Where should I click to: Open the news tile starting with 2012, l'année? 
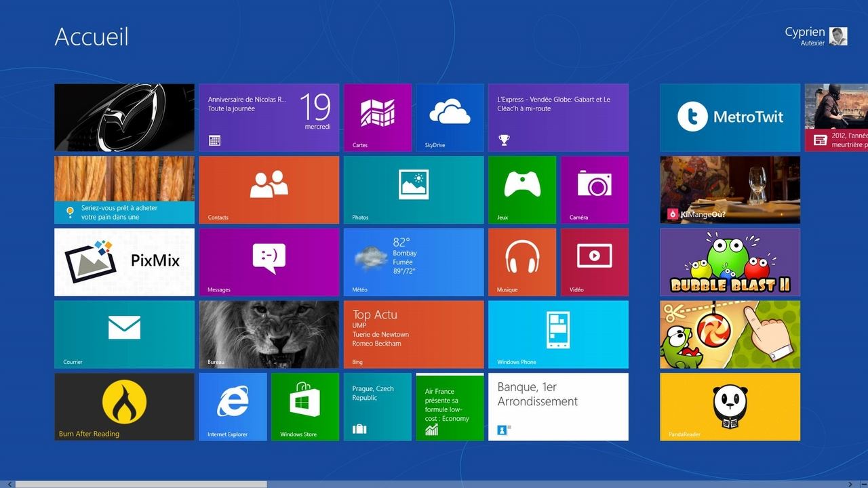click(836, 117)
